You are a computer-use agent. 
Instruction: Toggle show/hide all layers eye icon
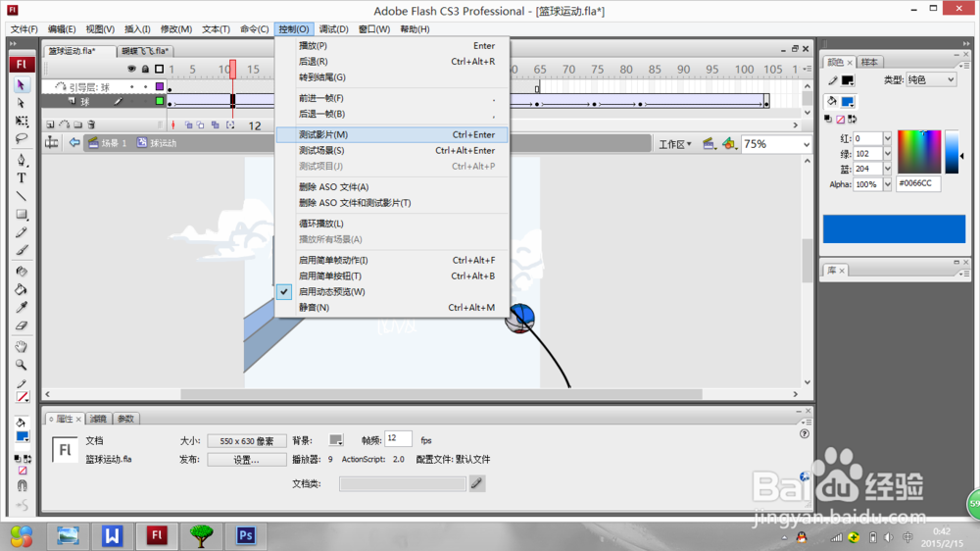pos(131,69)
